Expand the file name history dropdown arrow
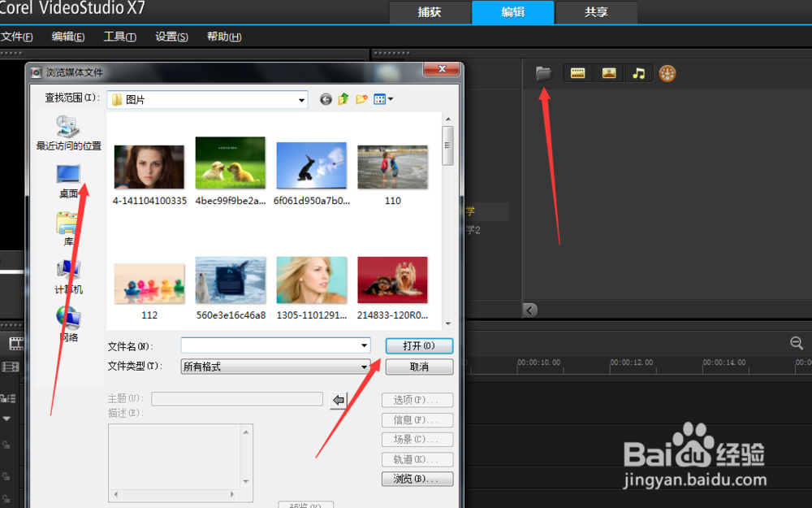Viewport: 812px width, 508px height. (x=365, y=345)
